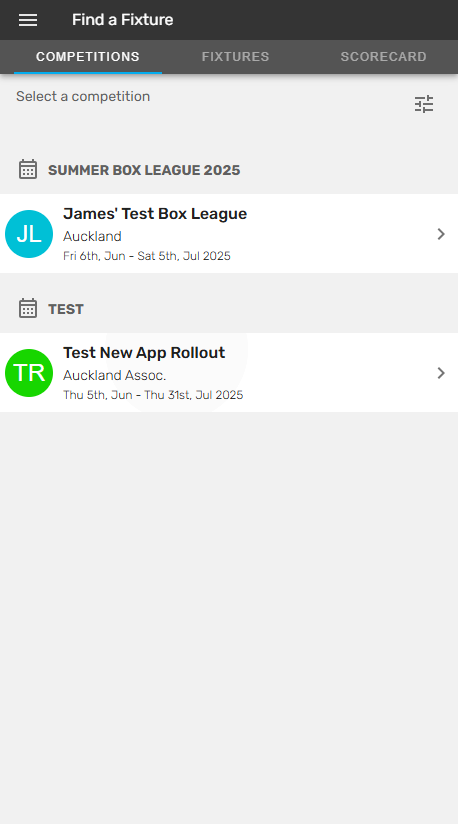Open James' Test Box League competition
Viewport: 458px width, 824px height.
pyautogui.click(x=229, y=234)
